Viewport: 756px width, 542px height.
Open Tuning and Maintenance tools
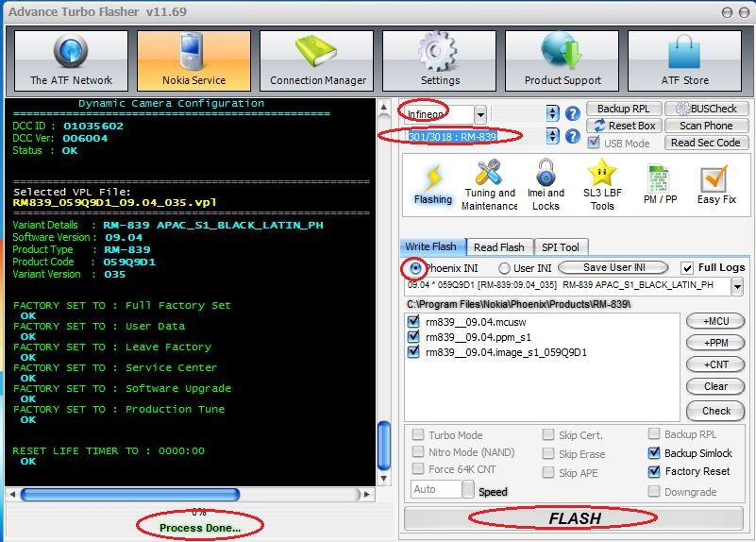click(x=489, y=183)
